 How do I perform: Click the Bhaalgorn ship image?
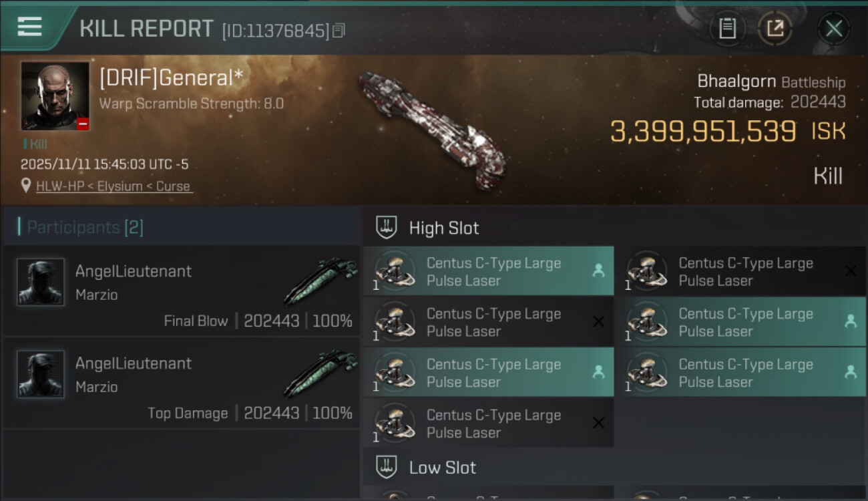[x=431, y=127]
